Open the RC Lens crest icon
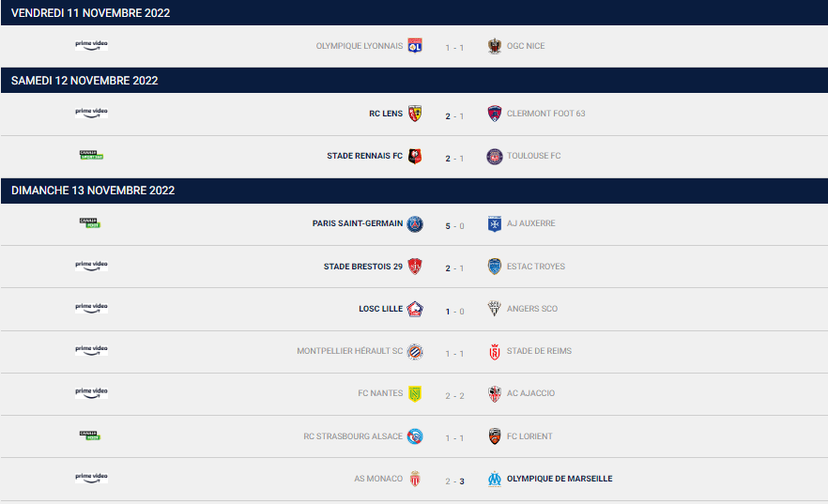Viewport: 828px width, 504px height. point(415,114)
